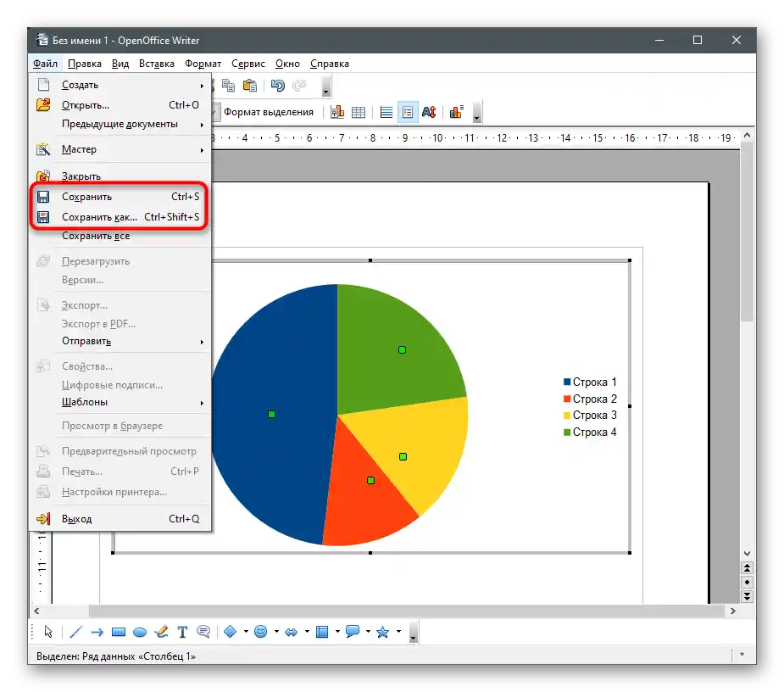Open the Сервис menu
This screenshot has height=692, width=784.
tap(248, 64)
